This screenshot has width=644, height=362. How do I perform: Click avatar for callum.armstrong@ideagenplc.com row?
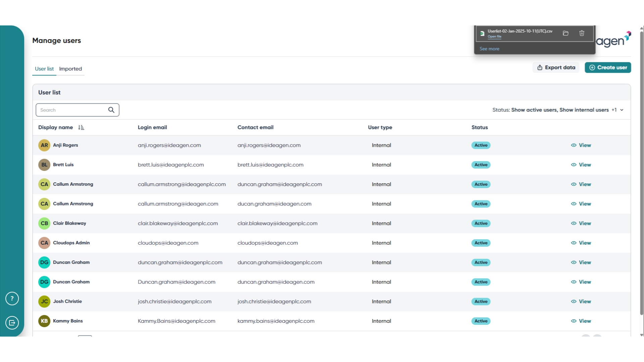pos(44,184)
